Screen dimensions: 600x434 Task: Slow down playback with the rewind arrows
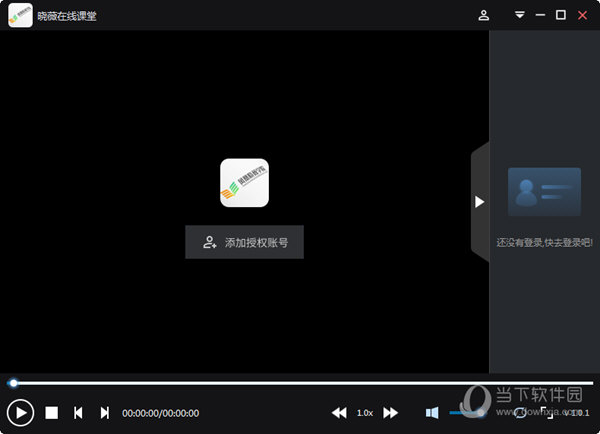pos(339,413)
